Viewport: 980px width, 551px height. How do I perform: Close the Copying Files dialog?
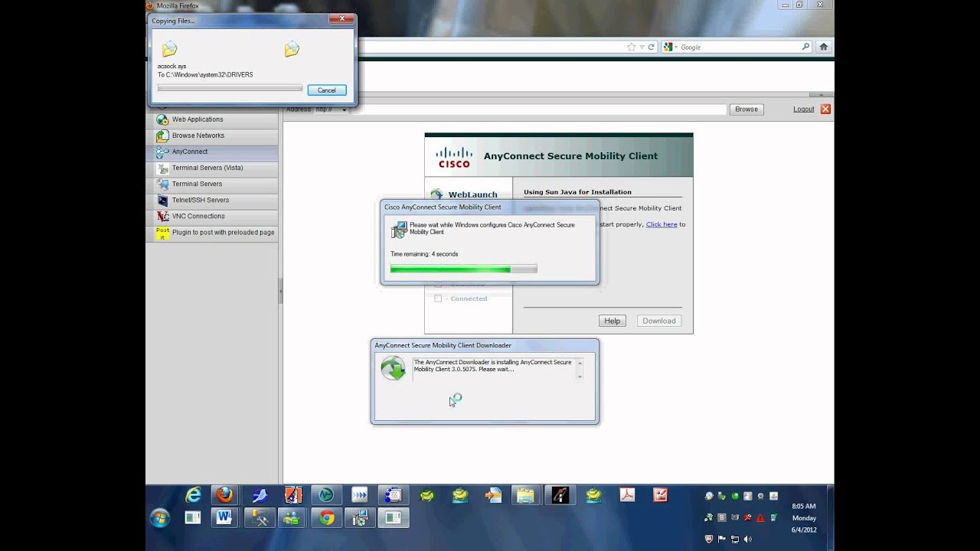coord(342,18)
